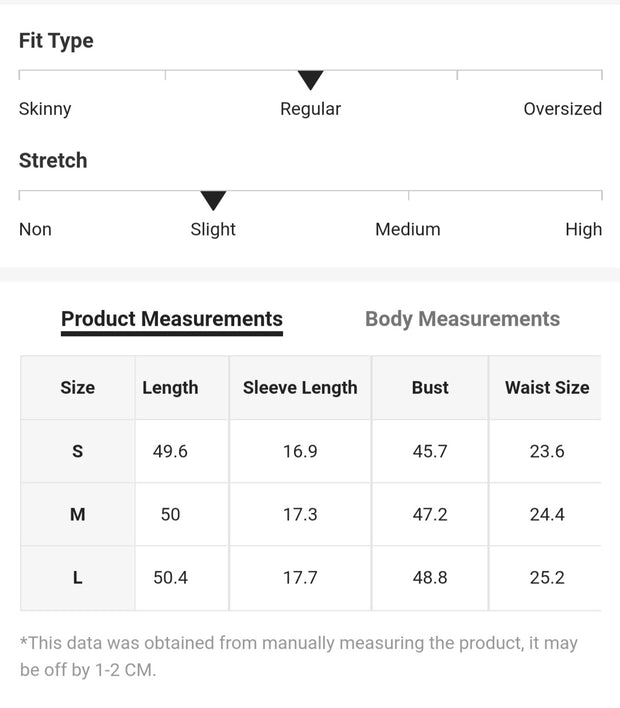The image size is (620, 708).
Task: Open the Body Measurements tab
Action: pyautogui.click(x=462, y=319)
